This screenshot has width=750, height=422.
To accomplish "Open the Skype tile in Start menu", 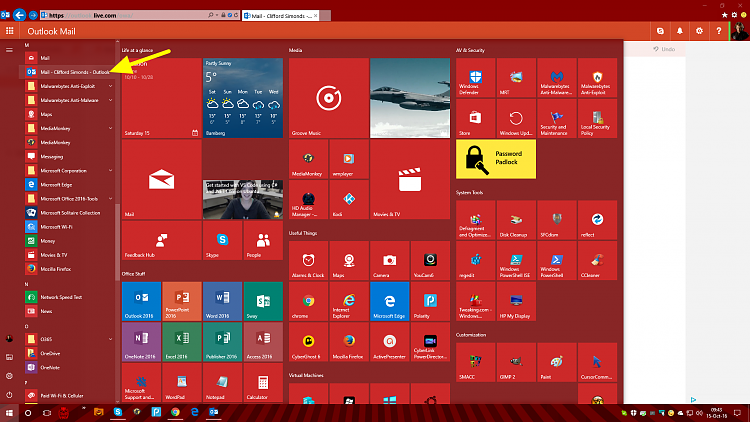I will pyautogui.click(x=222, y=240).
